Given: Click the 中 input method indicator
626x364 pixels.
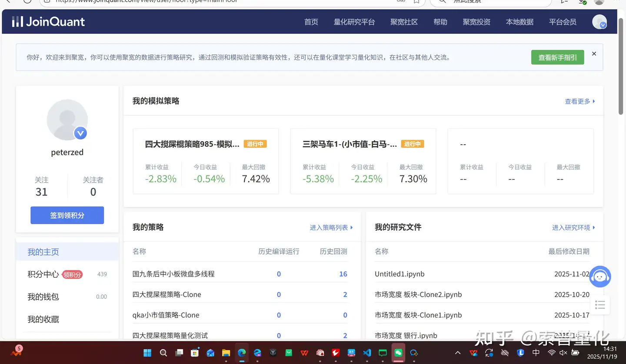Looking at the screenshot, I should (x=536, y=353).
